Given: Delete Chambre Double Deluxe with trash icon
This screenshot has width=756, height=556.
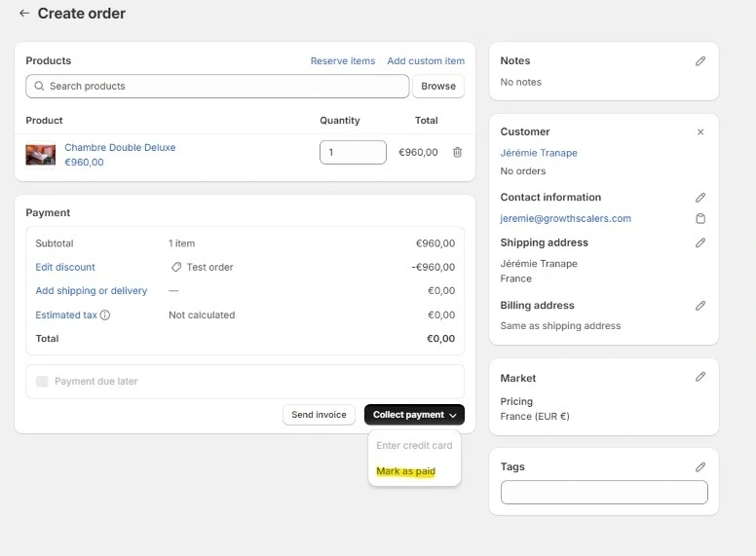Looking at the screenshot, I should pos(457,152).
